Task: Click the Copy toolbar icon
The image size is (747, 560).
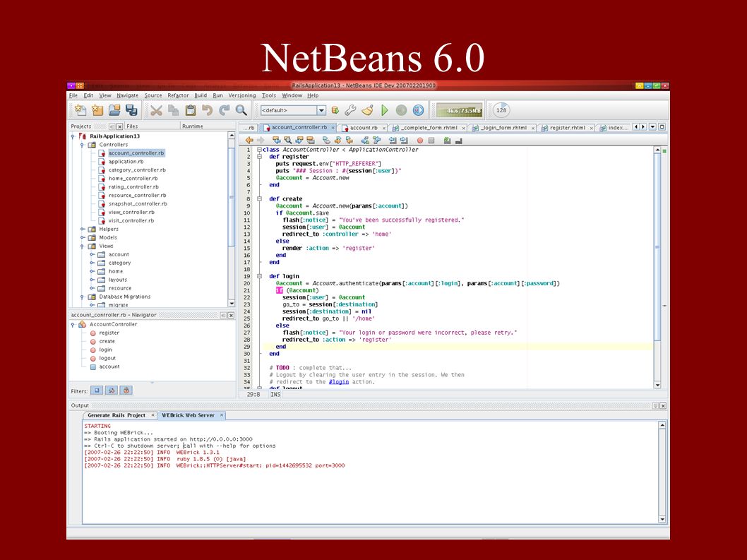Action: click(173, 111)
